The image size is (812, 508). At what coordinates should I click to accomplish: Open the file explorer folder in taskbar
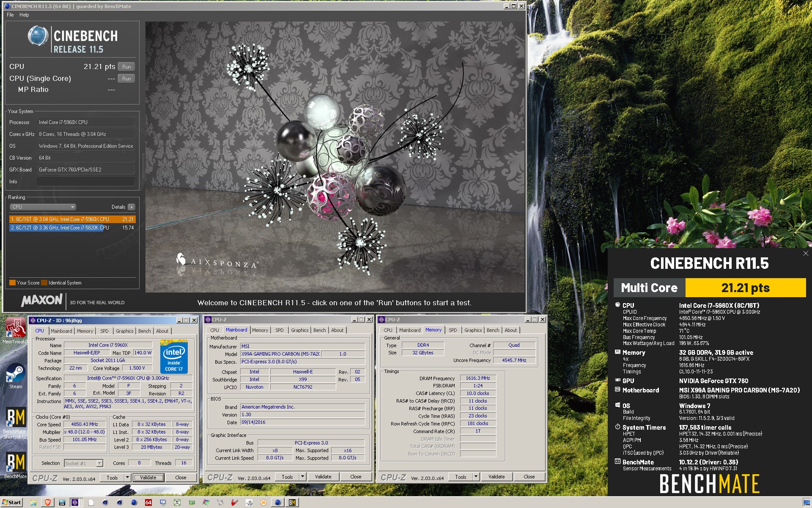(x=33, y=502)
